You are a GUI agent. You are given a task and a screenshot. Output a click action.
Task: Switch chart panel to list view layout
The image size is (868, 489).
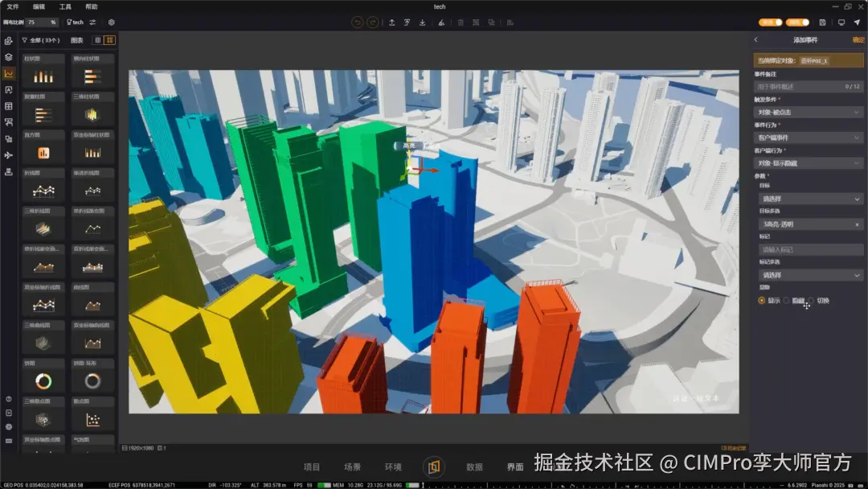click(96, 40)
